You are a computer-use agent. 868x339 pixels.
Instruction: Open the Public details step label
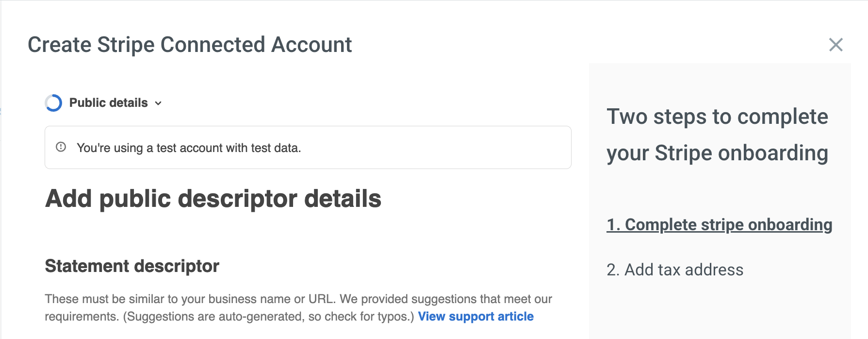(x=108, y=102)
